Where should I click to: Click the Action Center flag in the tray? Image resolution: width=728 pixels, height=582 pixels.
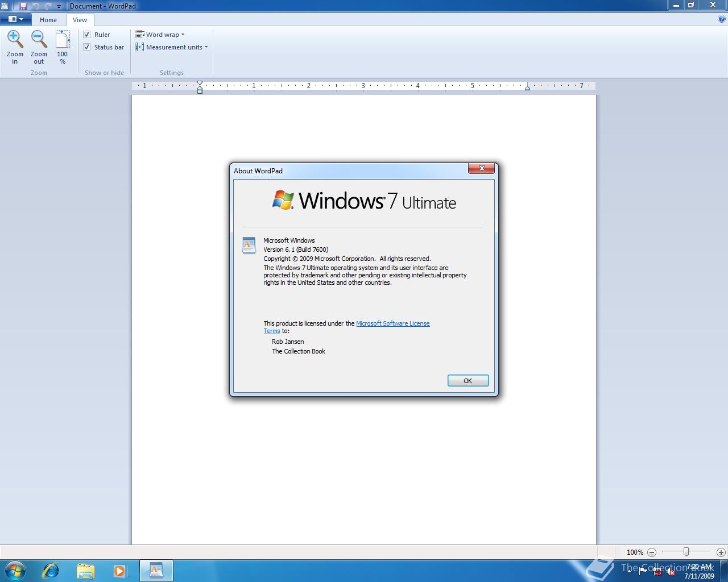coord(643,571)
